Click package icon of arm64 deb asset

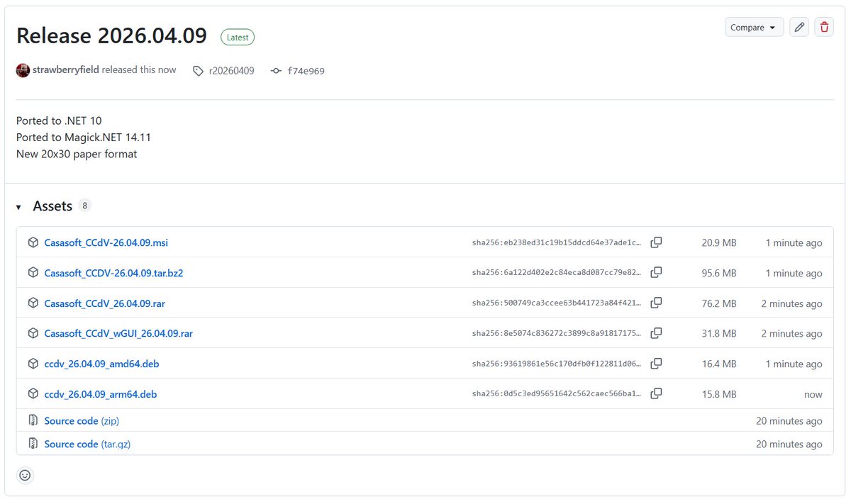click(33, 393)
